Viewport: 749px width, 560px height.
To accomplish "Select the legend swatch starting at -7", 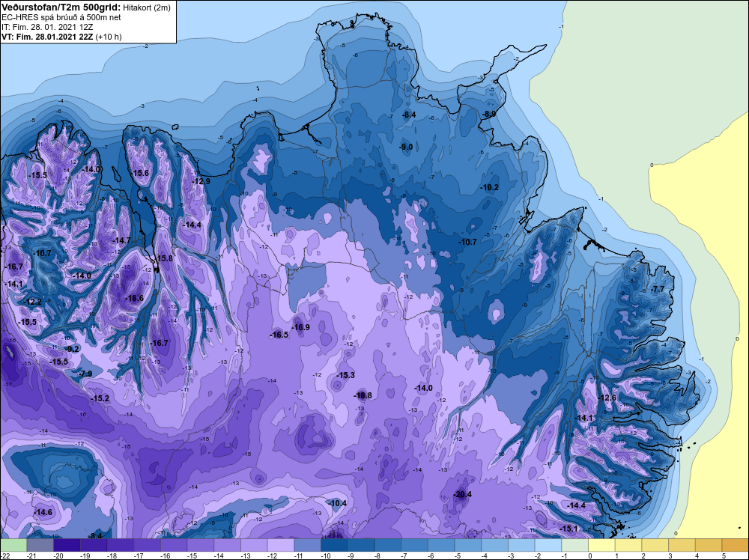I will click(415, 545).
